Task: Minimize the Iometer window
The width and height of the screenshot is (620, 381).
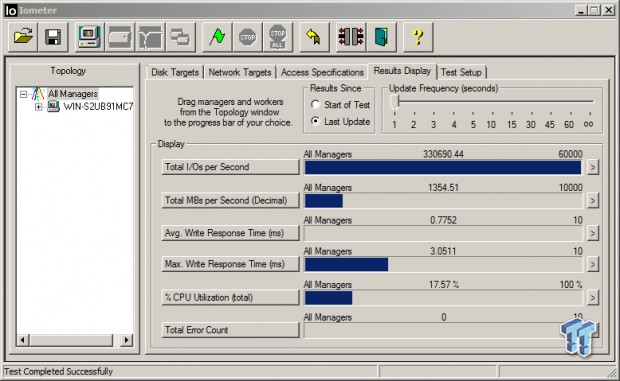Action: tap(580, 10)
